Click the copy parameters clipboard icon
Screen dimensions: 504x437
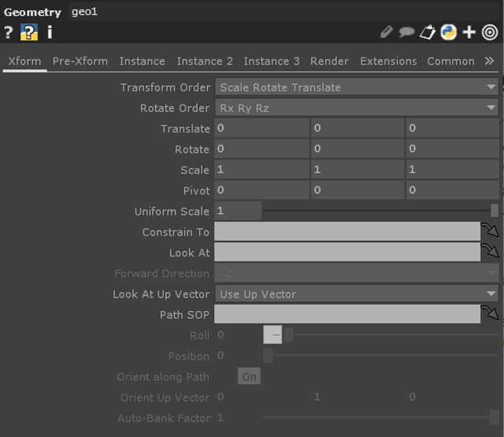(x=428, y=32)
